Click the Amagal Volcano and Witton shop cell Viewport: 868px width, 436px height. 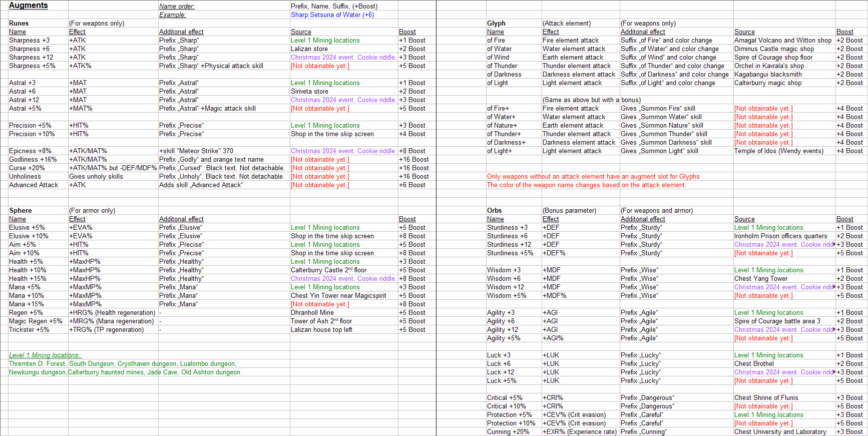(x=782, y=41)
